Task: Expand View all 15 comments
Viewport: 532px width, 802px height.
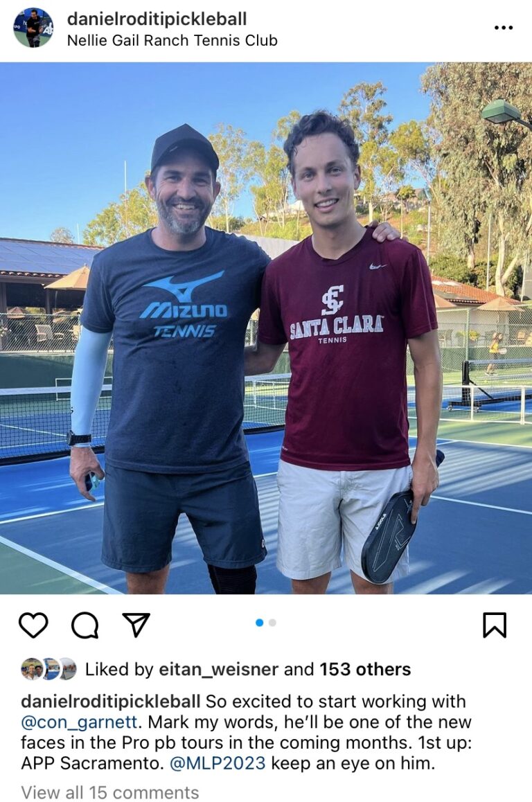Action: 110,792
